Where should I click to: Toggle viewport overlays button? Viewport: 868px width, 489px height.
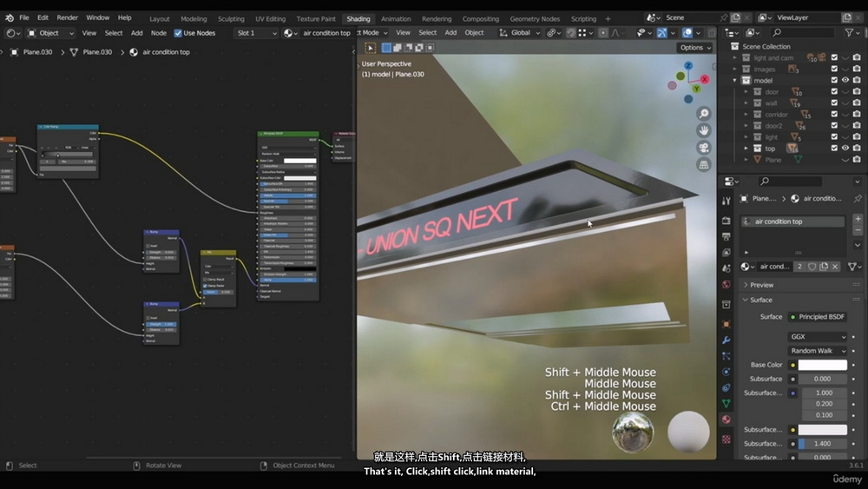point(687,33)
